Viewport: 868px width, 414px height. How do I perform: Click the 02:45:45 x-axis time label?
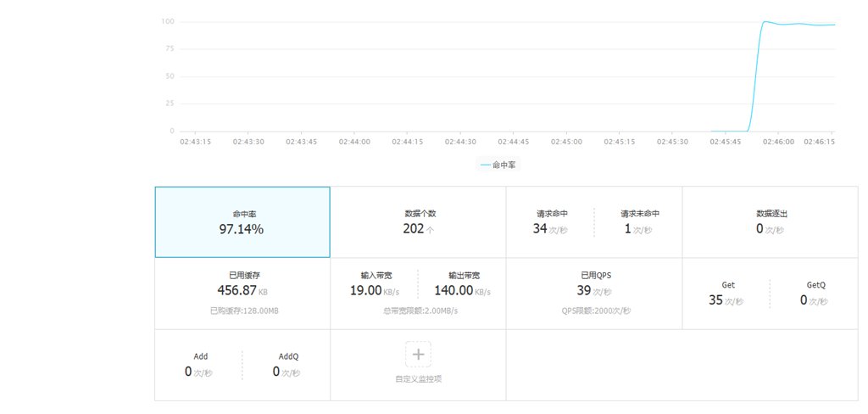click(x=726, y=142)
